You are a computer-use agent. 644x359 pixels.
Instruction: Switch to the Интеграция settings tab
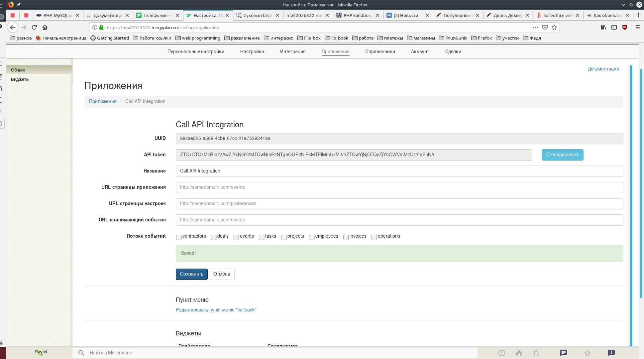pyautogui.click(x=292, y=52)
